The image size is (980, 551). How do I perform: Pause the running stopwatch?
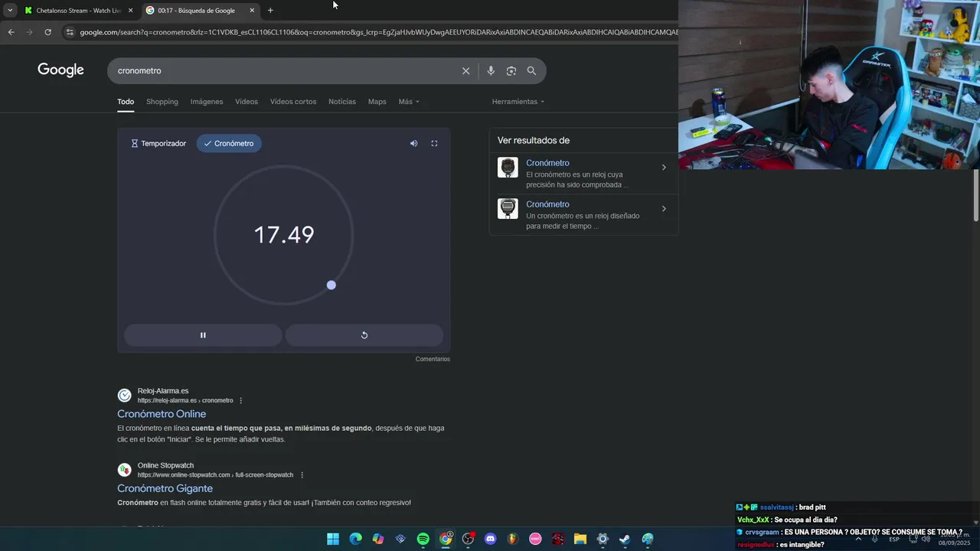(203, 335)
